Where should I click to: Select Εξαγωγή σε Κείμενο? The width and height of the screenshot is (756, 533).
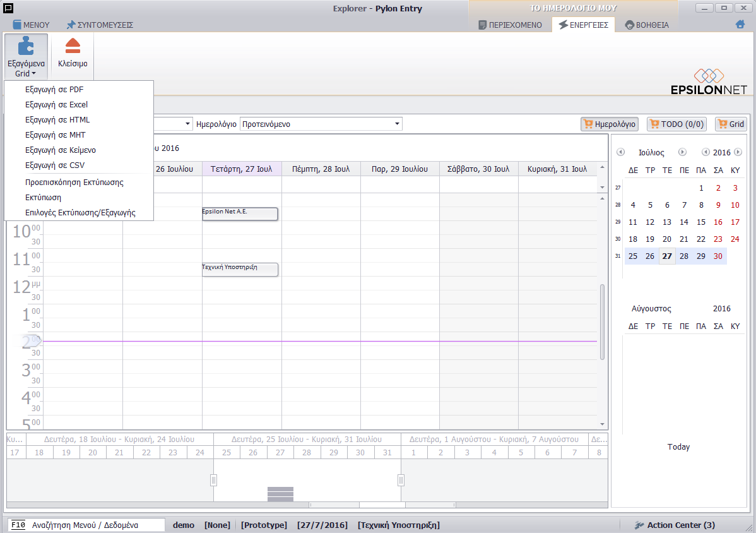click(x=79, y=150)
